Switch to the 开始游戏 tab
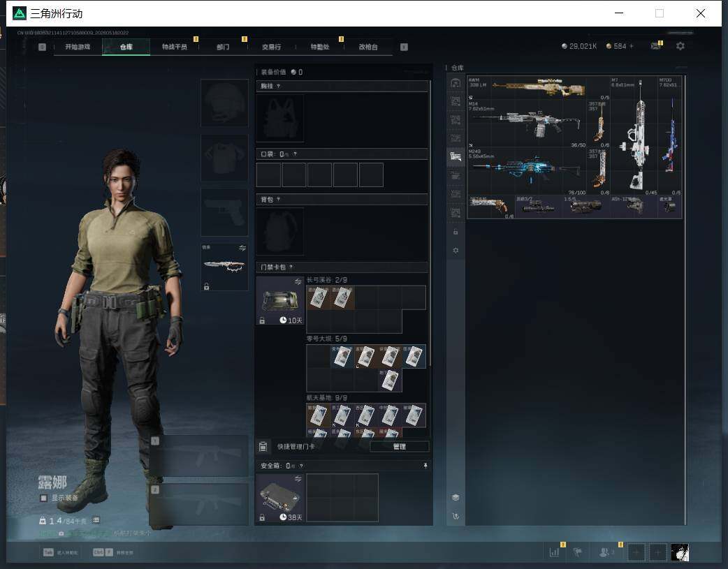Screen dimensions: 728x569 click(78, 47)
